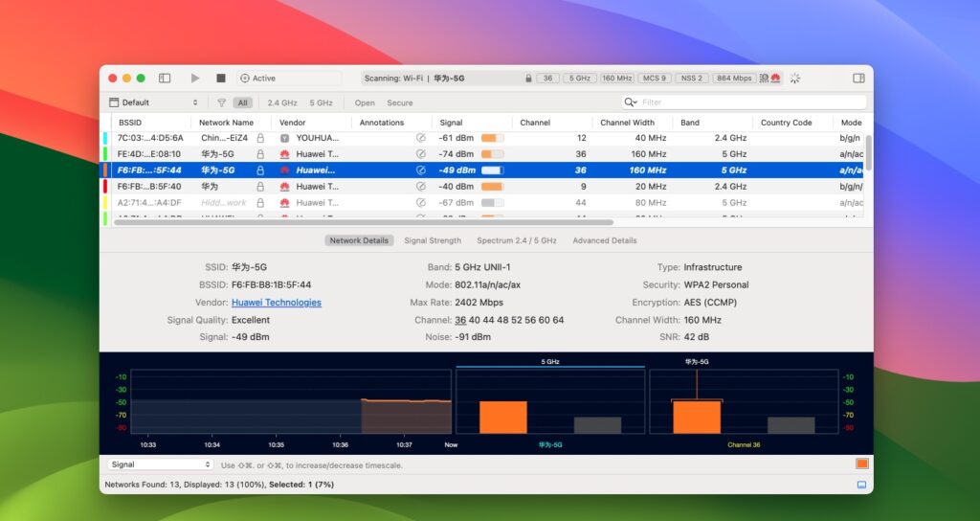Click the lock icon in the selected 华为-5G row
The width and height of the screenshot is (980, 521).
[260, 170]
